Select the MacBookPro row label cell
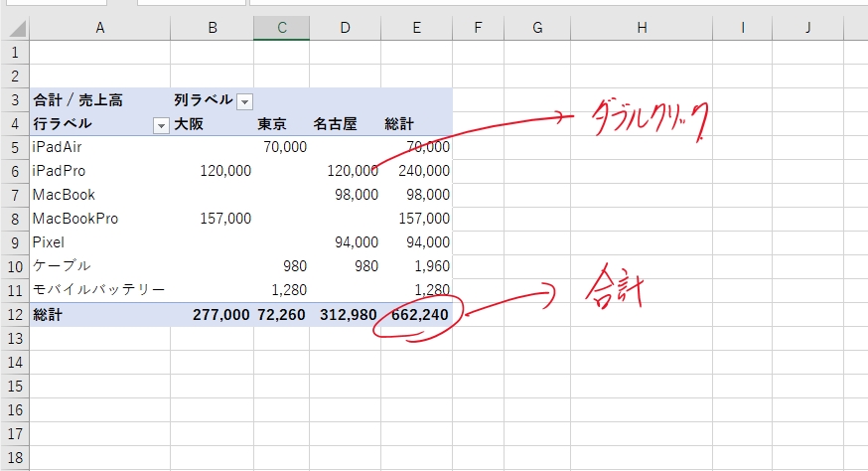Image resolution: width=868 pixels, height=471 pixels. coord(99,219)
